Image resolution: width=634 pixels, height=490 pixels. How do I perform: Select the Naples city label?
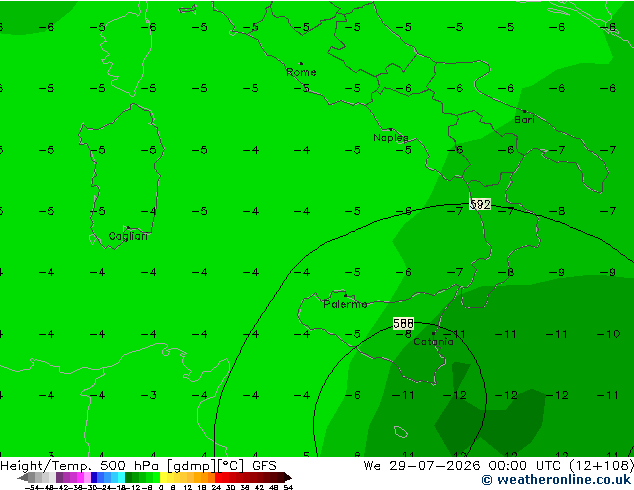391,138
